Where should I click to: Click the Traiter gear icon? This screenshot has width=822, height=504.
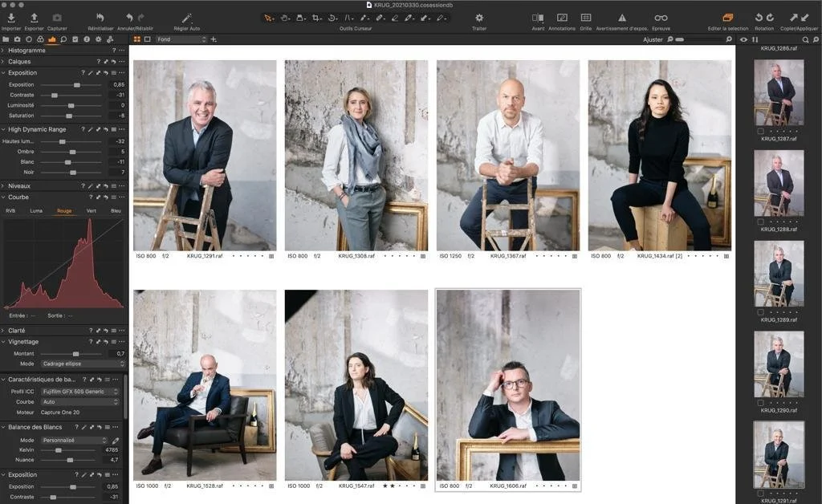478,18
